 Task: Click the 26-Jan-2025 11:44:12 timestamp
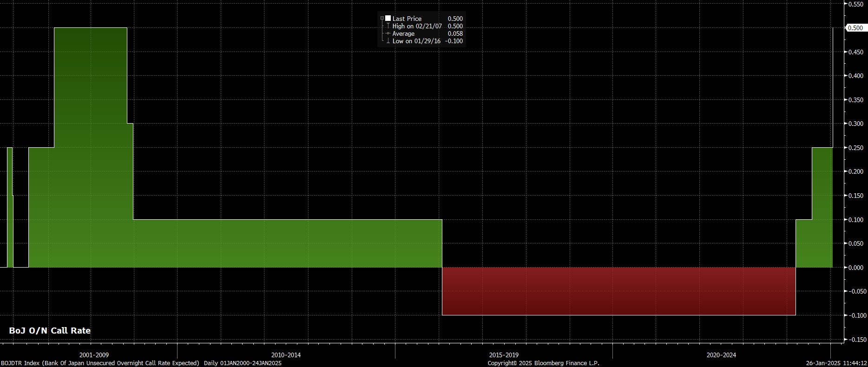point(836,363)
